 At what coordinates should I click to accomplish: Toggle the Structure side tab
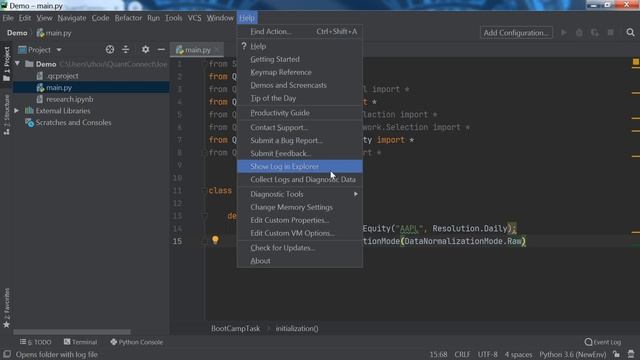[7, 114]
